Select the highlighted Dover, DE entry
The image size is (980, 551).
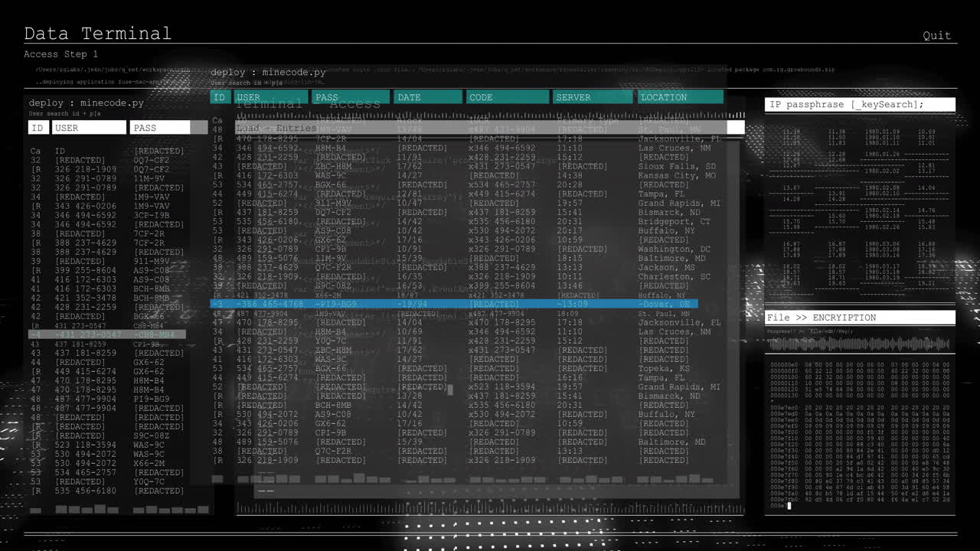click(665, 304)
